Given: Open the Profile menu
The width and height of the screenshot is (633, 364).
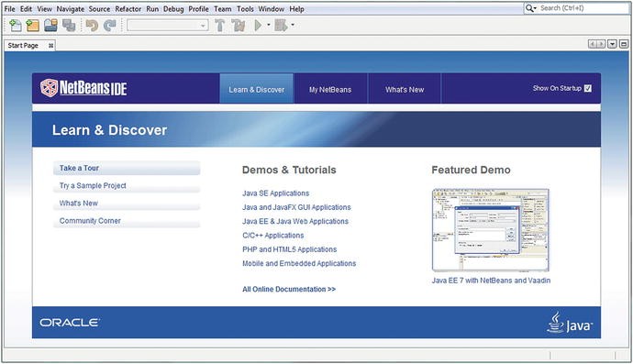Looking at the screenshot, I should pos(199,9).
